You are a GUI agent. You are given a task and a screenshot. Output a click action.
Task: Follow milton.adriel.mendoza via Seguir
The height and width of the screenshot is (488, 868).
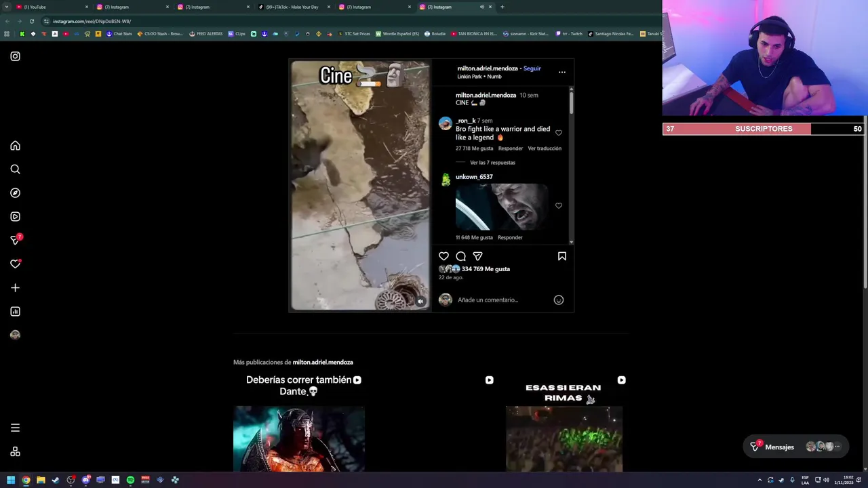tap(532, 68)
